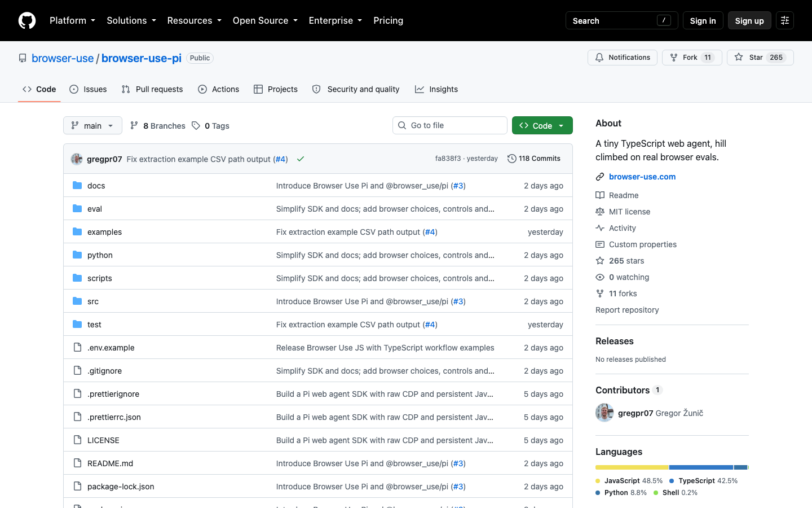812x508 pixels.
Task: Open the 8 Branches link
Action: coord(158,126)
